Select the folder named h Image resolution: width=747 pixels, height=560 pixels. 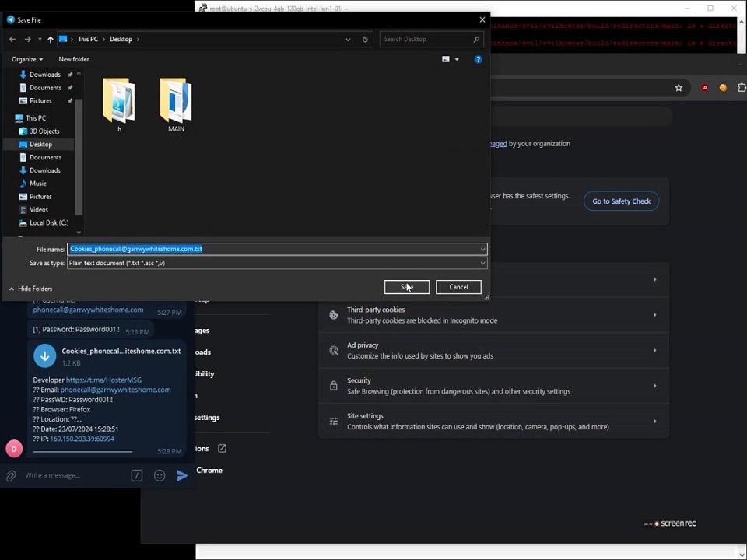[x=119, y=105]
